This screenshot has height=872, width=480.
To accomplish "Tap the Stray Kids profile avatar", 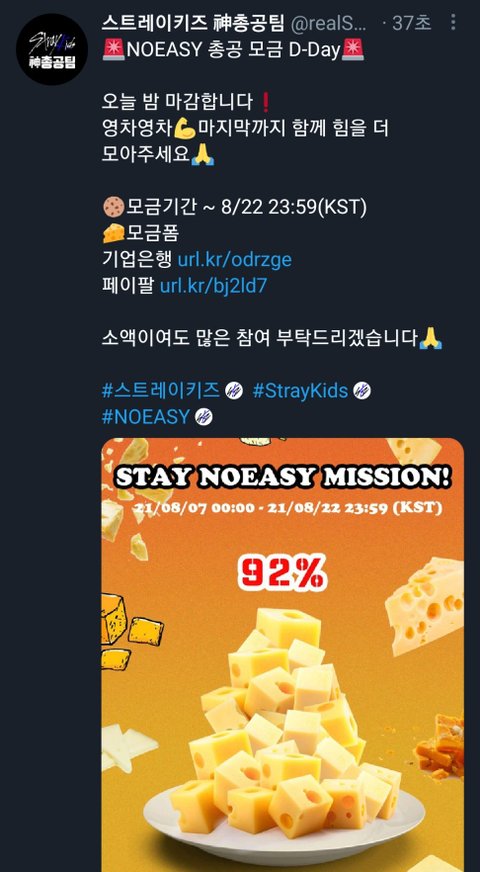I will pos(51,49).
